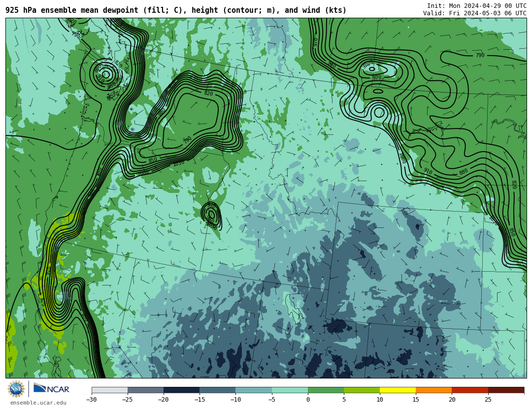
Task: Click the colorbar tick label 0
Action: tap(308, 400)
